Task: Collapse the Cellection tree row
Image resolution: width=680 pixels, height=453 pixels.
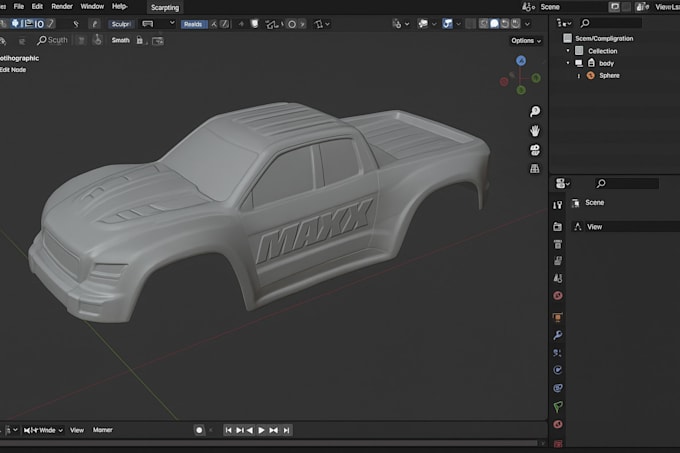Action: coord(568,51)
